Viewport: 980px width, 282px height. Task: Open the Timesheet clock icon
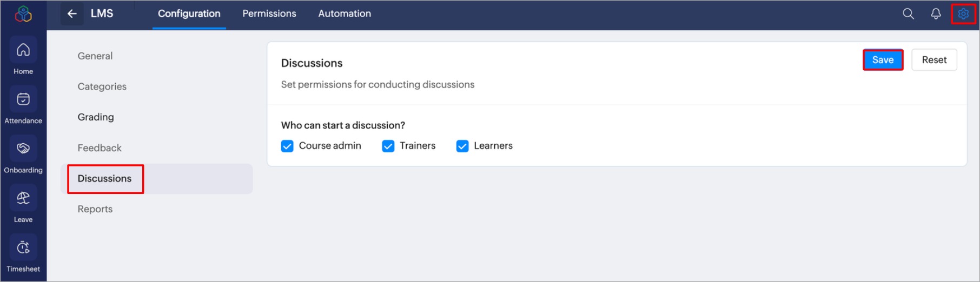click(x=23, y=247)
